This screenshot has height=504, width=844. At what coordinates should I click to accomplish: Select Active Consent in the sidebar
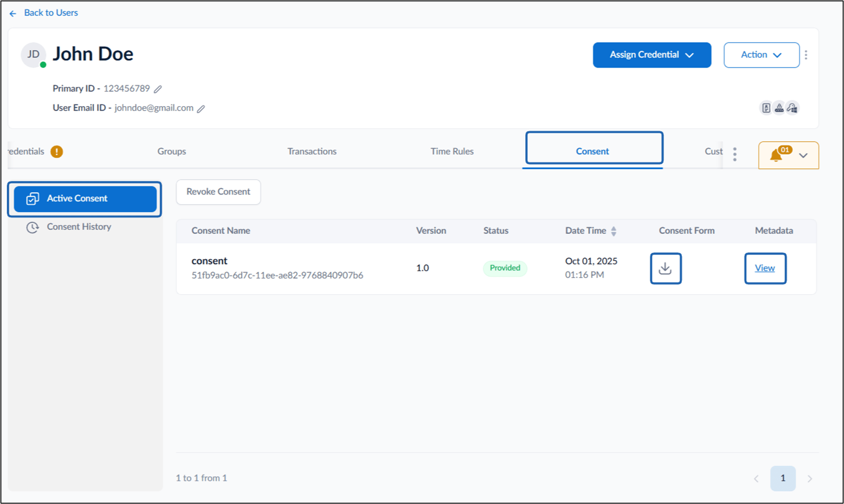tap(85, 199)
